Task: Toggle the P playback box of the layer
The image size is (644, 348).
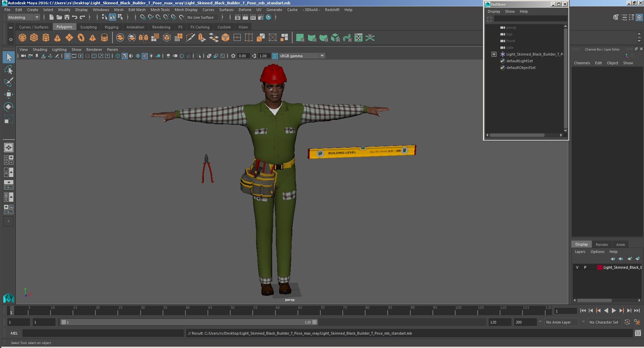Action: [585, 267]
